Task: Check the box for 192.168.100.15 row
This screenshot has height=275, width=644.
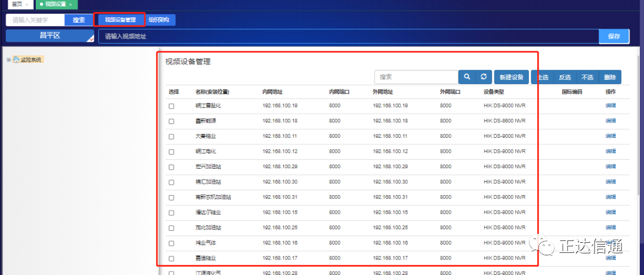Action: coord(171,213)
